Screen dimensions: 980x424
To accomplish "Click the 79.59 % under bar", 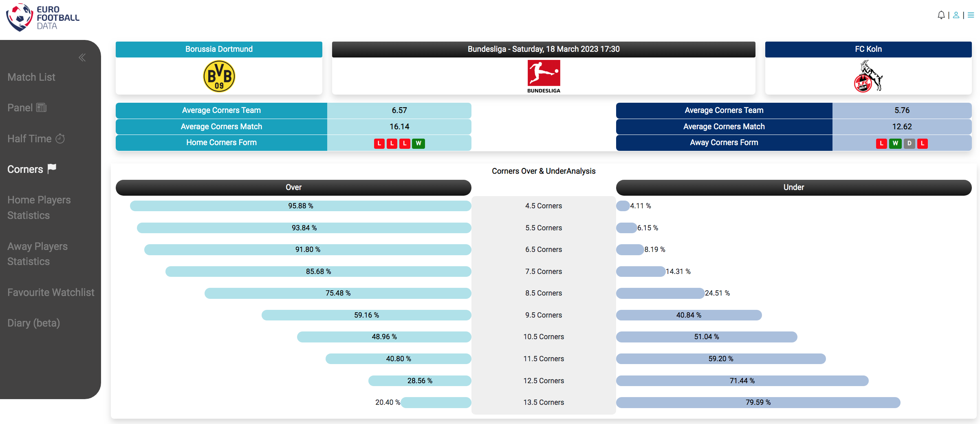I will 758,402.
